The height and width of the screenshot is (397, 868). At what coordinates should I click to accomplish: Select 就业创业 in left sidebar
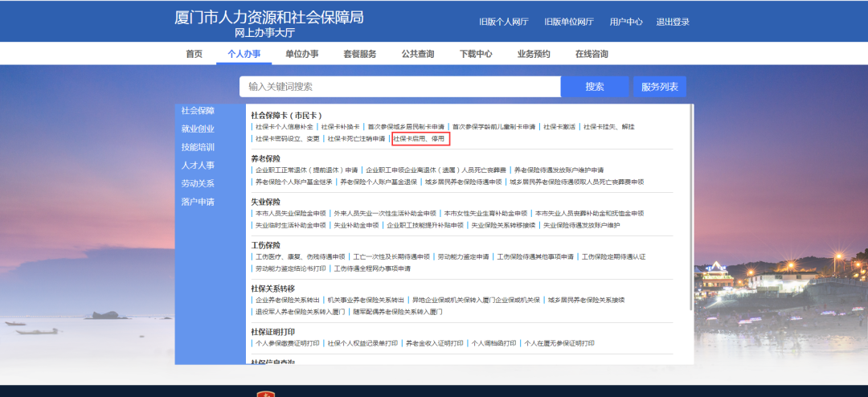point(198,129)
